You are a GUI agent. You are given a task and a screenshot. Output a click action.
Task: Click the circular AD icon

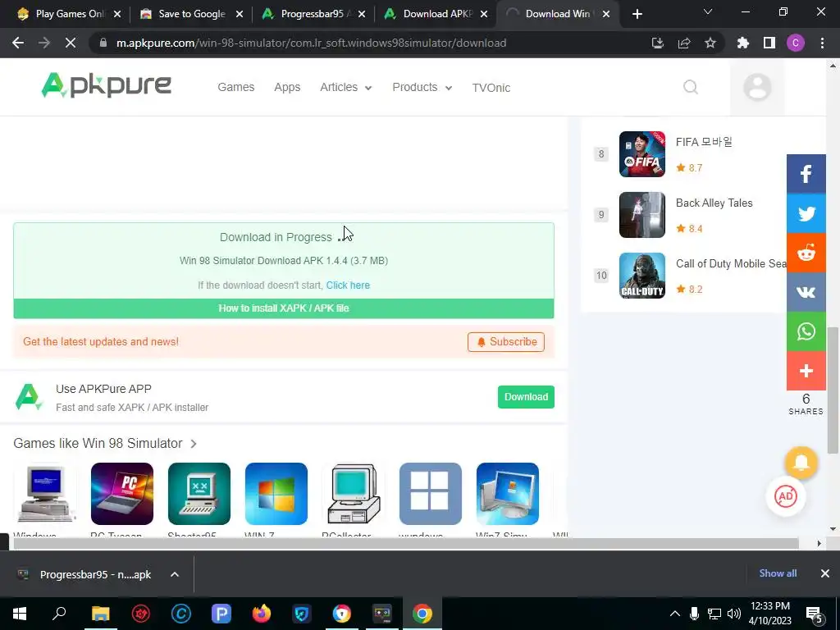coord(785,496)
